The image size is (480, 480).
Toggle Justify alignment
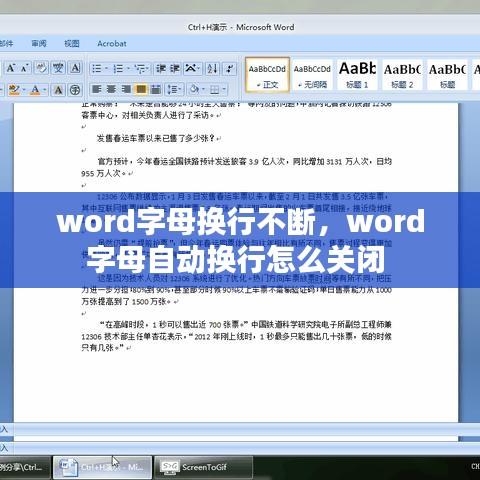coord(141,89)
